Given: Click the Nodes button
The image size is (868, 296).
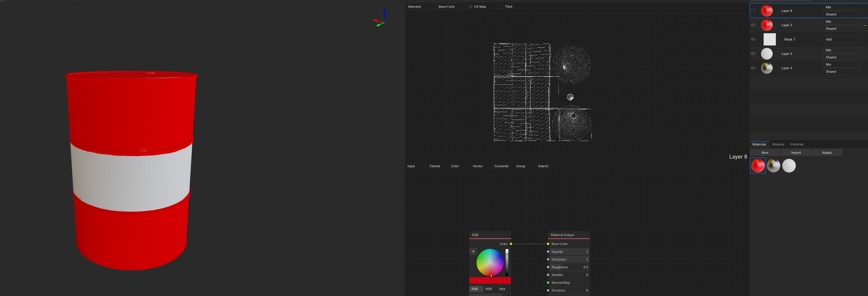Looking at the screenshot, I should pos(827,153).
